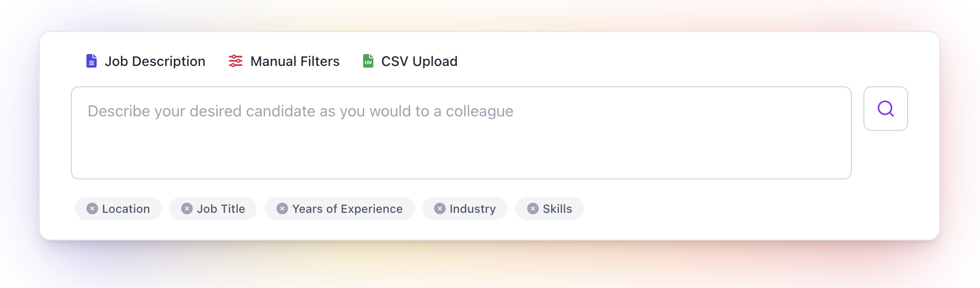This screenshot has width=980, height=288.
Task: Remove the Industry chip via its x icon
Action: click(439, 208)
